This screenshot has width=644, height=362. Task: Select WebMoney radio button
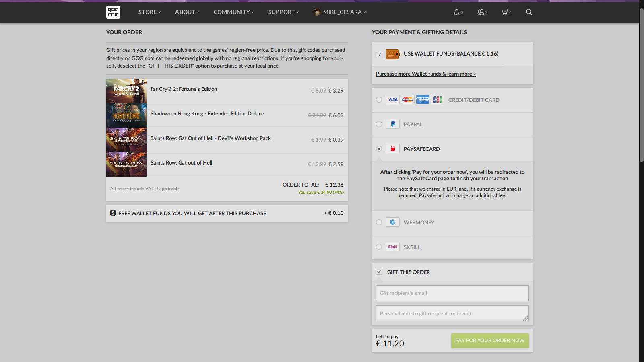(379, 222)
